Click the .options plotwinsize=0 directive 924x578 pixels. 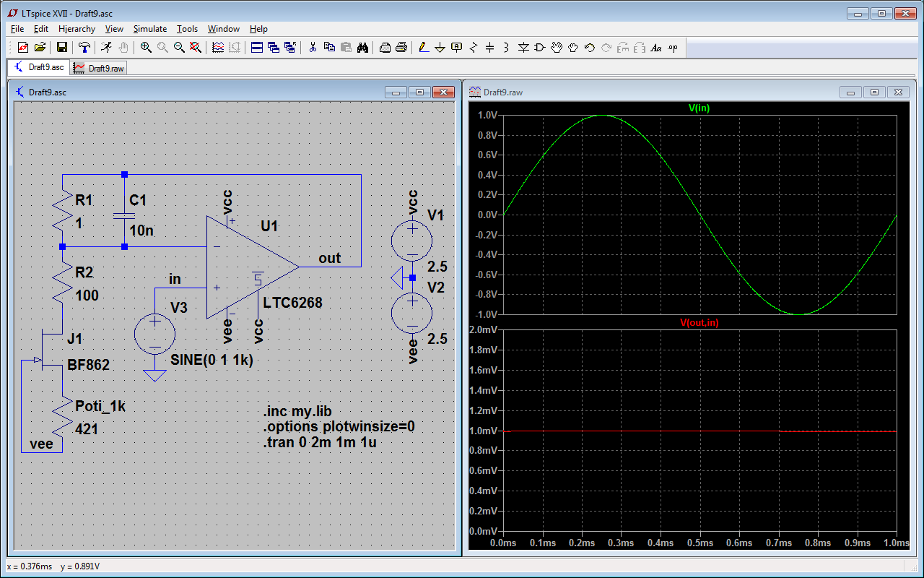339,426
